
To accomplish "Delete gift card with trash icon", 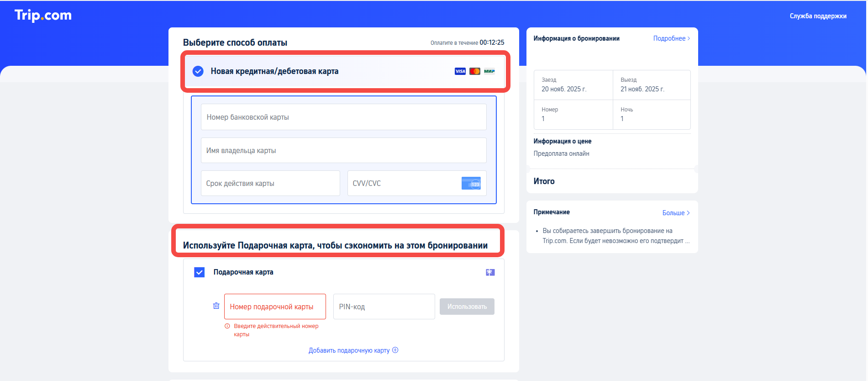I will (x=216, y=306).
